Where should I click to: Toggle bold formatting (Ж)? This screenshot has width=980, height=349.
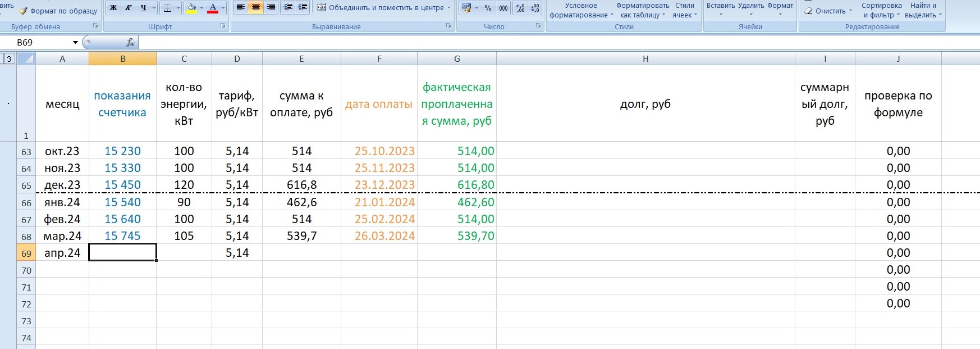point(113,8)
